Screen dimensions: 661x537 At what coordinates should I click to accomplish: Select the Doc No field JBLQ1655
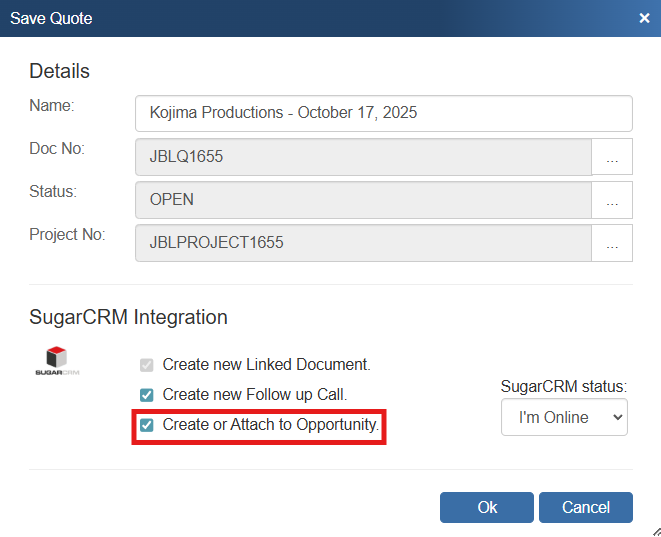[363, 157]
